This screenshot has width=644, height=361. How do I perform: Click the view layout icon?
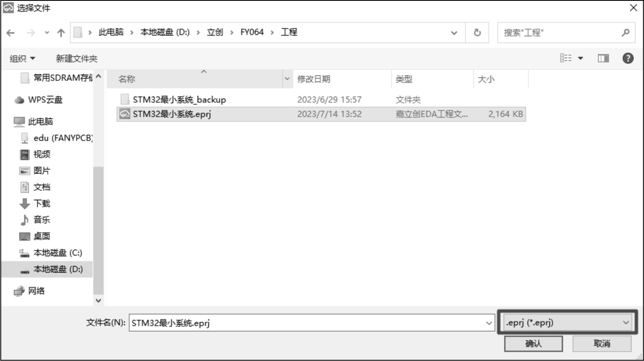coord(566,58)
